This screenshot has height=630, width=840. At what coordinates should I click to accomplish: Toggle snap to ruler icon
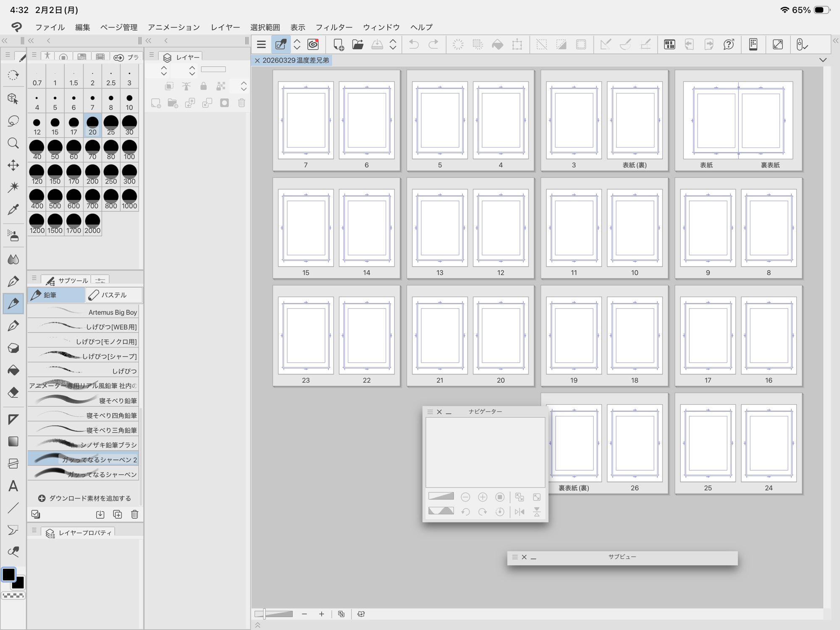pyautogui.click(x=605, y=45)
